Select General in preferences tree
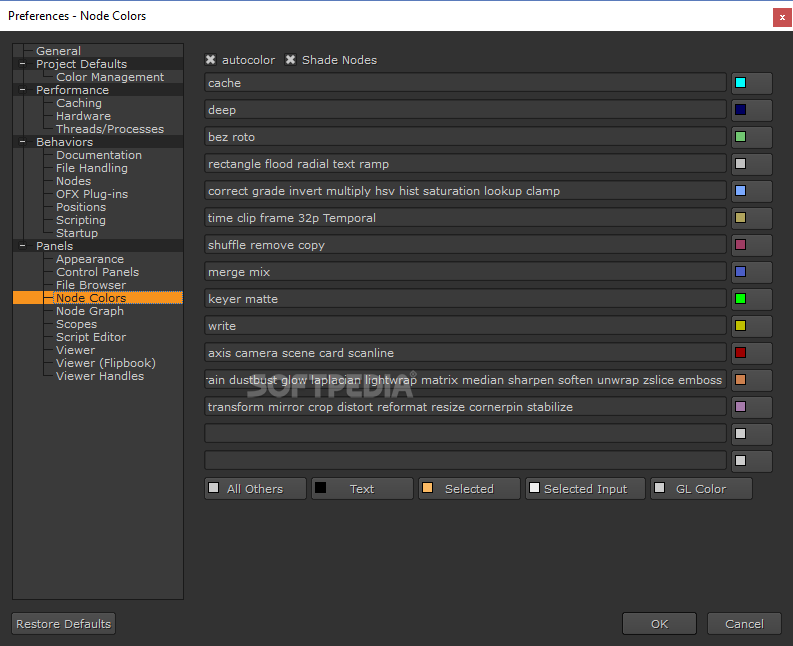Image resolution: width=793 pixels, height=646 pixels. [58, 51]
